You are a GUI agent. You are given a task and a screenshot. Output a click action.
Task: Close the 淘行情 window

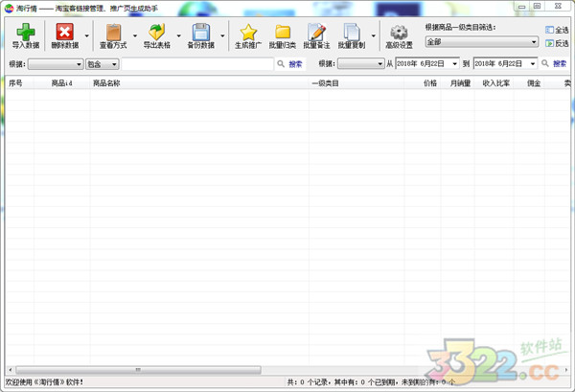click(559, 7)
